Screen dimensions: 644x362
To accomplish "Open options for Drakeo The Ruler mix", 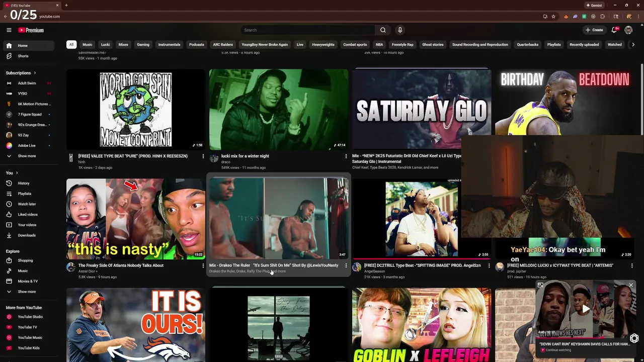I will click(x=346, y=265).
